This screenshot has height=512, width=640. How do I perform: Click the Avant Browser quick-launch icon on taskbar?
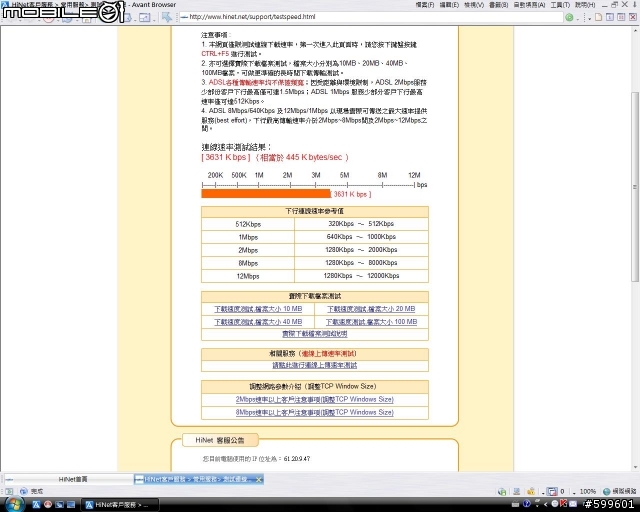click(x=36, y=505)
